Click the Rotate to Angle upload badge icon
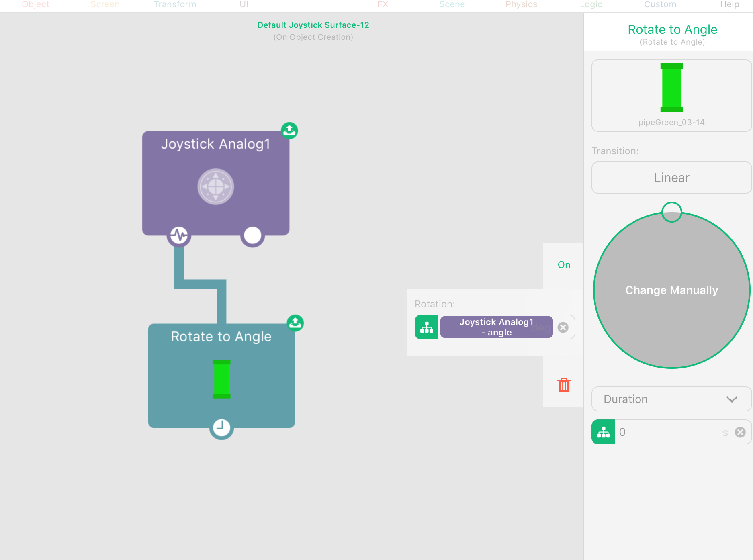 295,323
